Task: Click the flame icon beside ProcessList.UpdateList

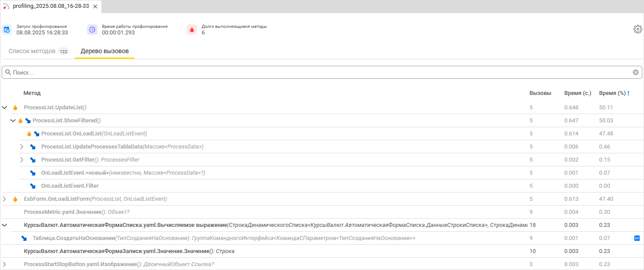Action: [x=15, y=108]
